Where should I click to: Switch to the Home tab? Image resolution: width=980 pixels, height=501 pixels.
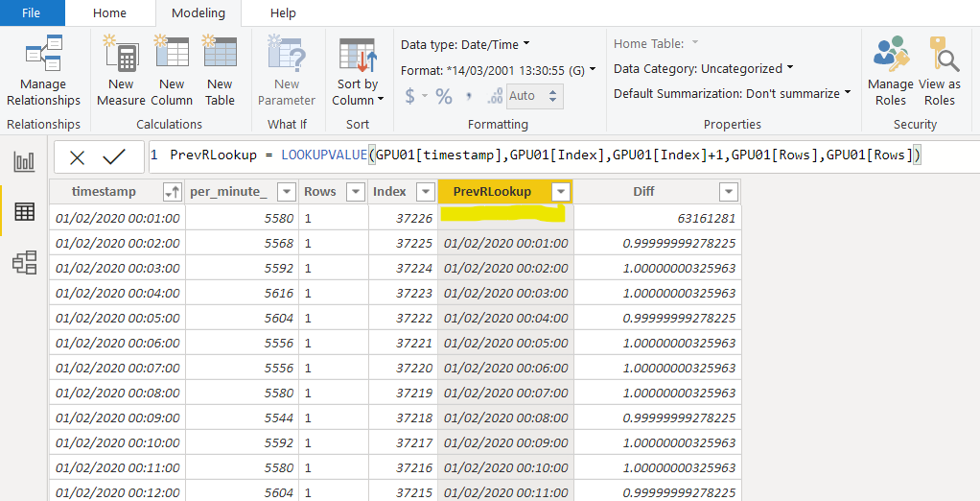(x=109, y=12)
